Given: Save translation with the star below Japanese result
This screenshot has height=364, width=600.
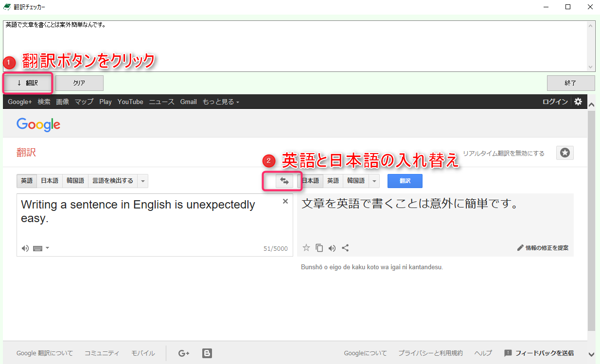Looking at the screenshot, I should pyautogui.click(x=306, y=248).
